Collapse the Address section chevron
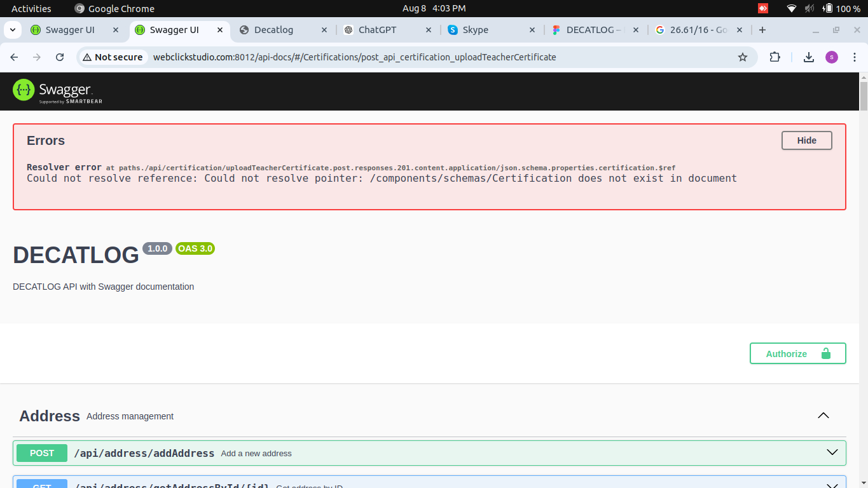Screen dimensions: 868x488 [x=823, y=416]
